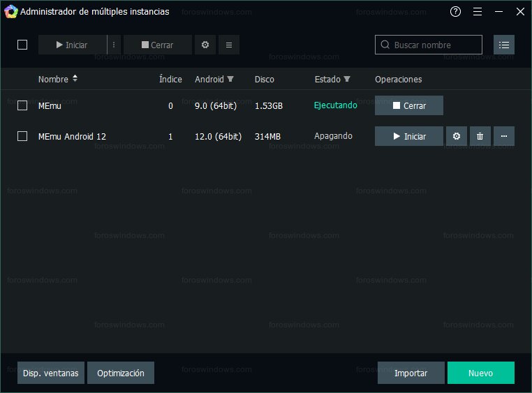Check the MEmu instance checkbox
The image size is (532, 393).
(x=22, y=105)
